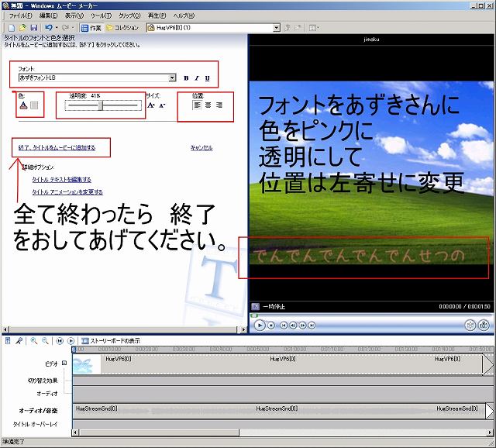Viewport: 496px width, 448px height.
Task: Open a project with the folder icon
Action: 22,28
